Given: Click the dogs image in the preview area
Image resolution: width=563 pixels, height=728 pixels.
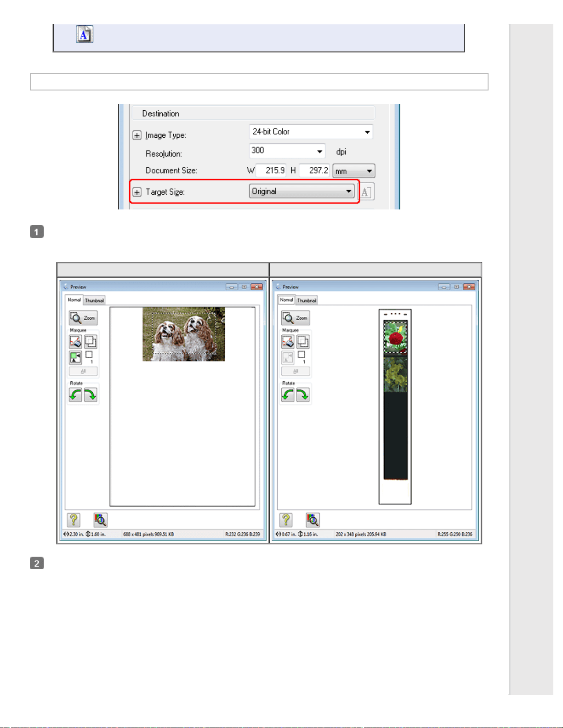Looking at the screenshot, I should coord(184,334).
